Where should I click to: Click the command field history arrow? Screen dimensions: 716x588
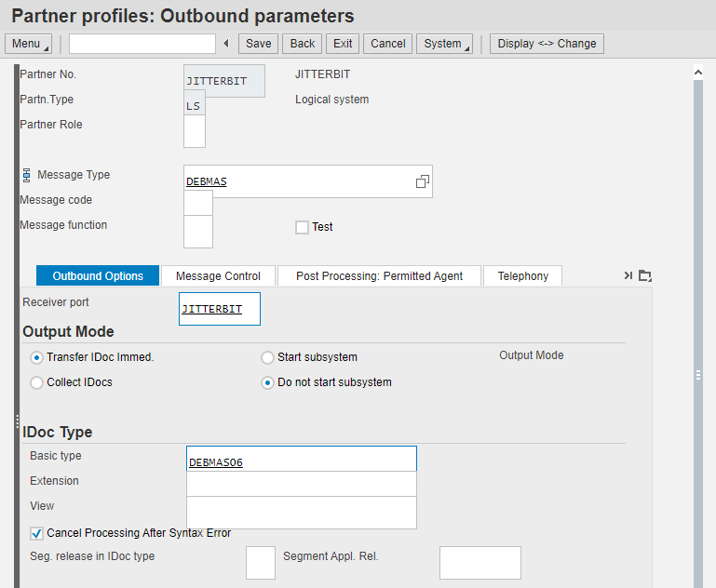click(226, 44)
